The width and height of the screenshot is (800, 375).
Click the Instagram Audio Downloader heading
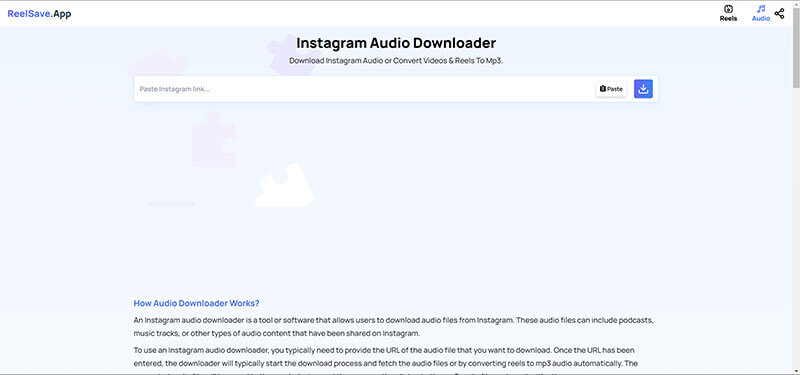click(x=396, y=43)
